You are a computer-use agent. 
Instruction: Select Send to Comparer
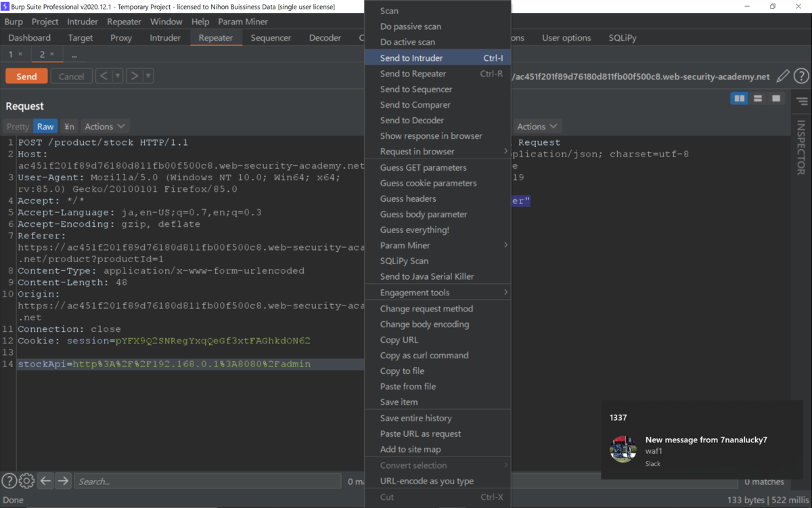[x=437, y=104]
